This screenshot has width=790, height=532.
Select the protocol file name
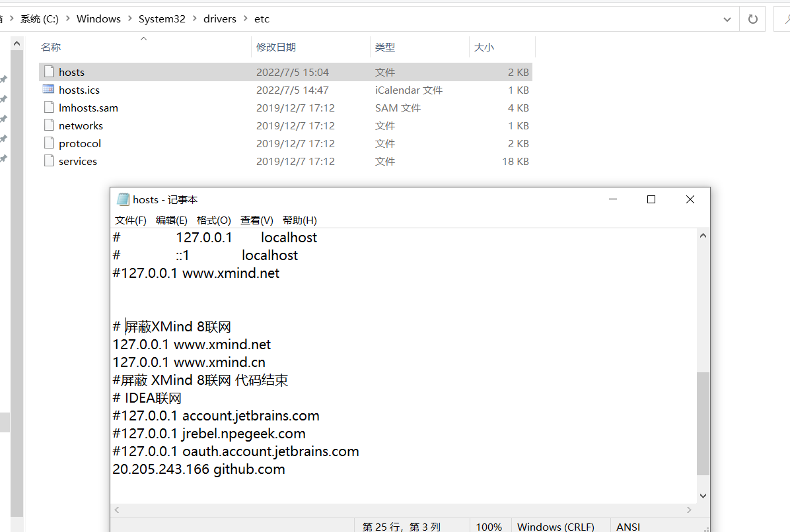pyautogui.click(x=80, y=143)
